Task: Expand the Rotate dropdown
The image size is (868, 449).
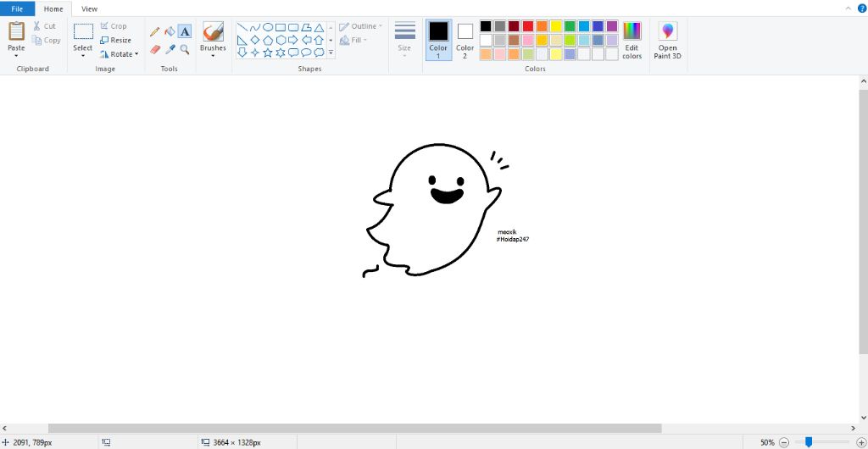Action: tap(119, 54)
